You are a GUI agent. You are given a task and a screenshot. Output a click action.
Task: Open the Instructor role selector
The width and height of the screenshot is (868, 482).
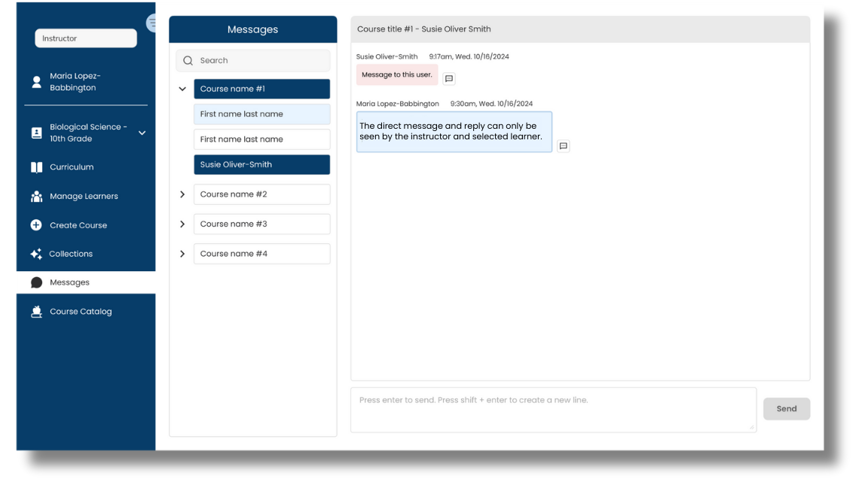point(86,38)
